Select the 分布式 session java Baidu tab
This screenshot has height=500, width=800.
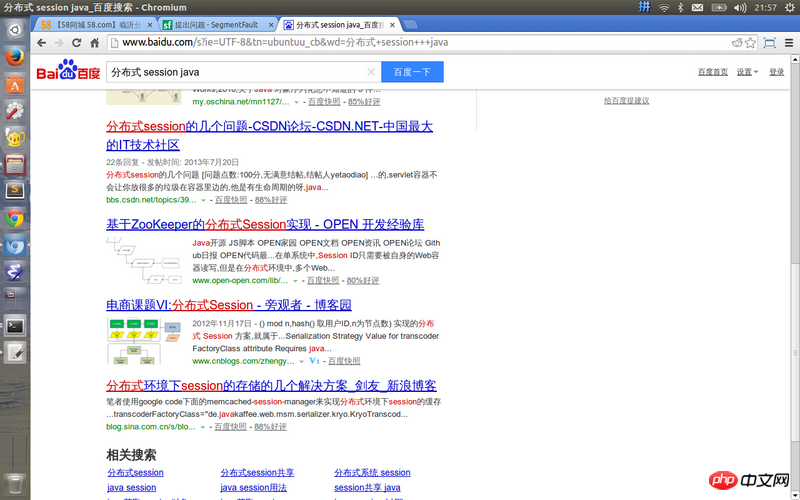tap(340, 24)
